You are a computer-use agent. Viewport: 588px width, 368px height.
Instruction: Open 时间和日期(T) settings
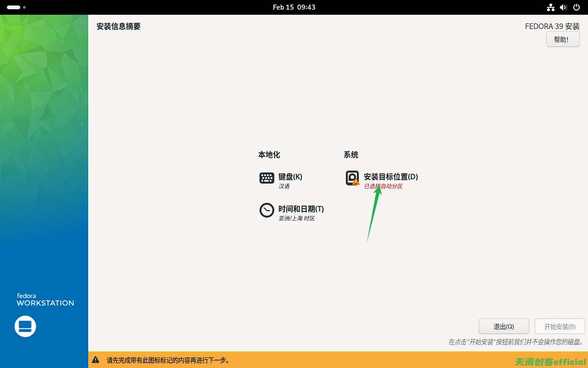pos(301,209)
